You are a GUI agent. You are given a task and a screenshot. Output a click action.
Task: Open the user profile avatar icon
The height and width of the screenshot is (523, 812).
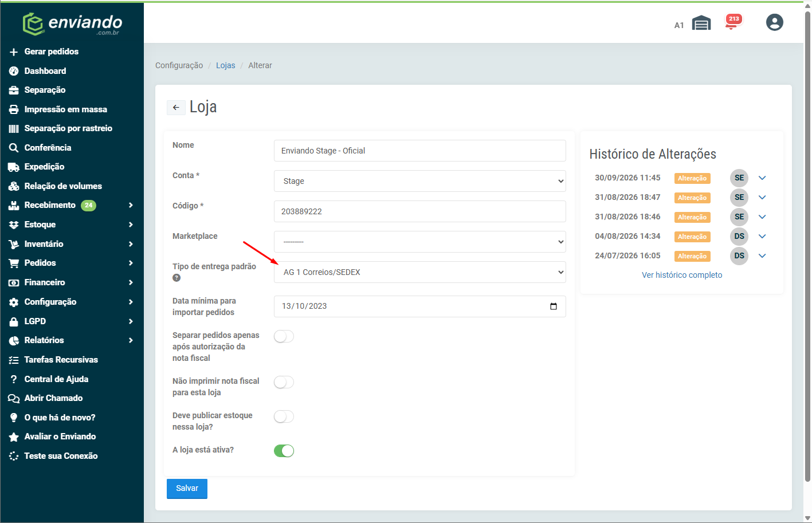[774, 22]
